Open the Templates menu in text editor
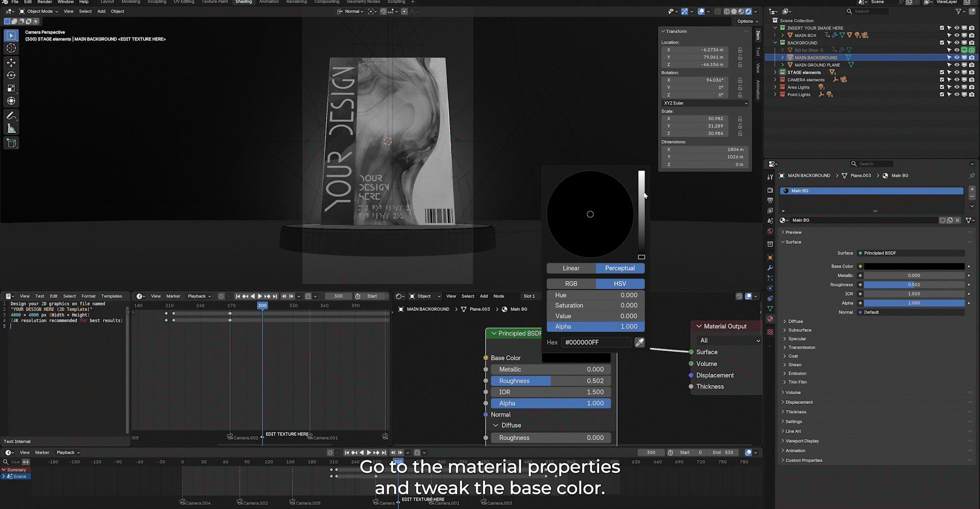The width and height of the screenshot is (980, 509). pyautogui.click(x=111, y=296)
